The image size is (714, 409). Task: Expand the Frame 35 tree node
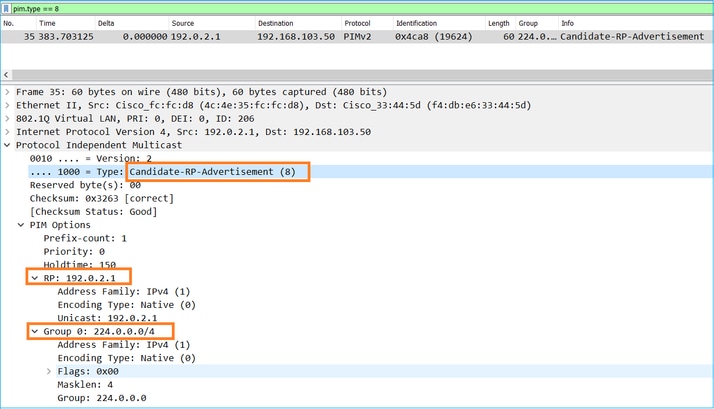[x=7, y=92]
